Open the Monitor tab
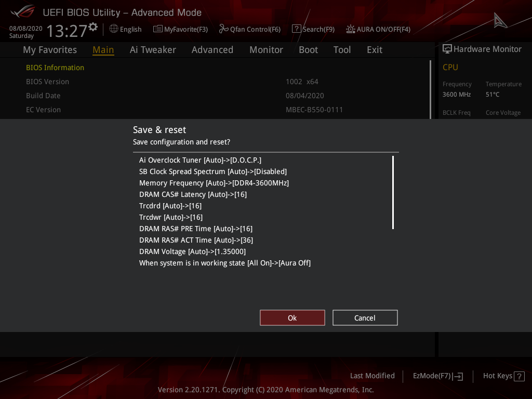 pyautogui.click(x=267, y=50)
